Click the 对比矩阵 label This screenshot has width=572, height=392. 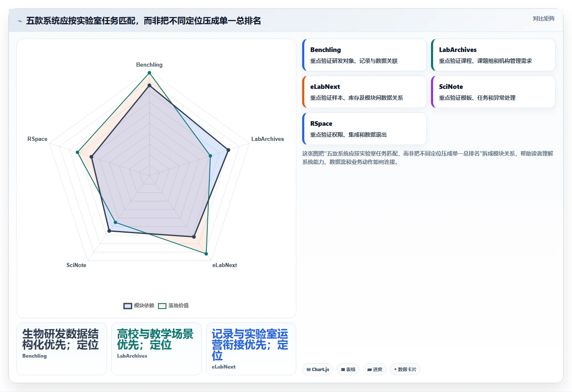pyautogui.click(x=543, y=18)
